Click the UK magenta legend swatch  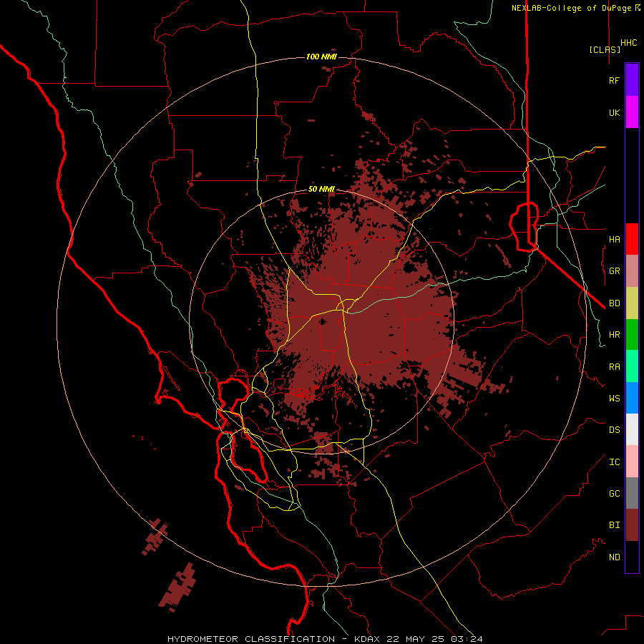coord(632,112)
